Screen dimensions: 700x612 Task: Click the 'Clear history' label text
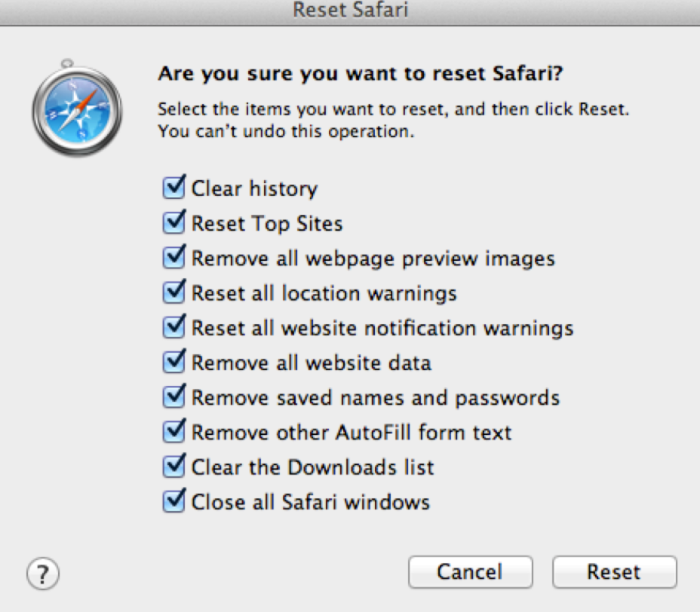coord(254,188)
